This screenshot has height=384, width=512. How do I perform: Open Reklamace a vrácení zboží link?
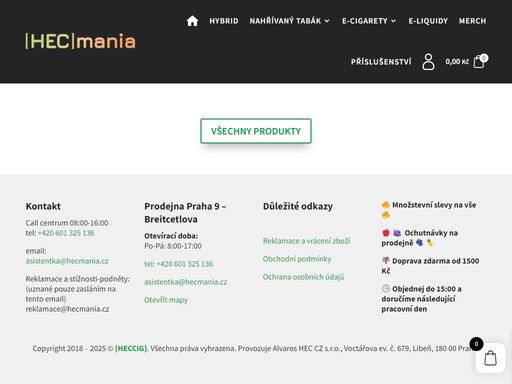pos(306,241)
